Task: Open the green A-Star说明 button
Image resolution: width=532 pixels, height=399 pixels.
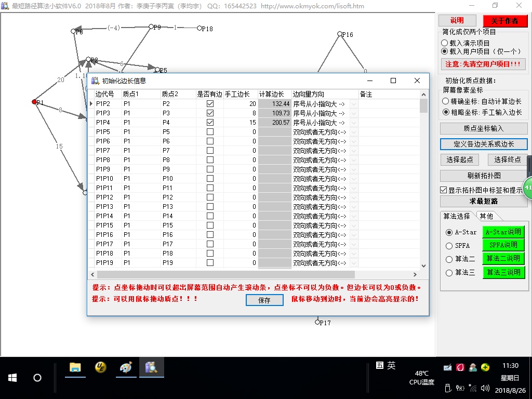Action: coord(503,232)
